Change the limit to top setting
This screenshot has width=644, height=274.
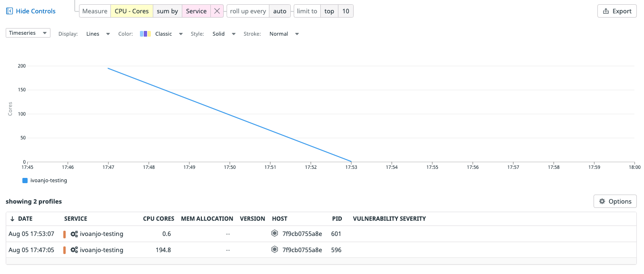329,11
